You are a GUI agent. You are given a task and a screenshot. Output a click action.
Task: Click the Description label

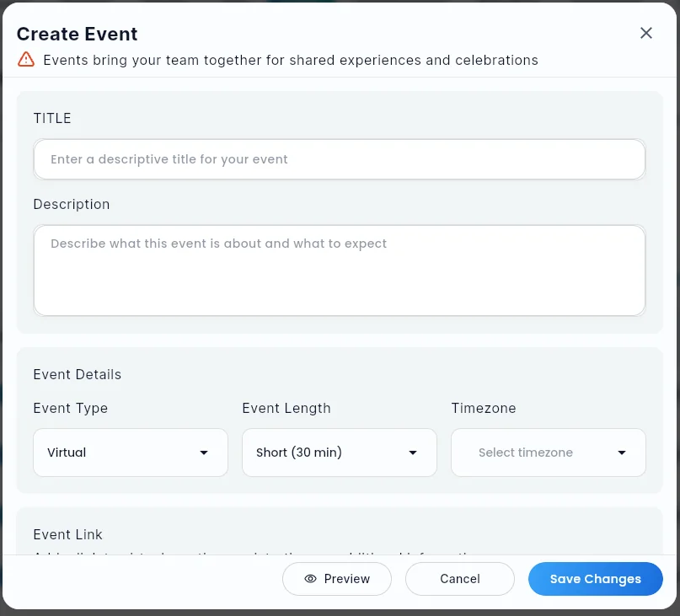coord(72,204)
